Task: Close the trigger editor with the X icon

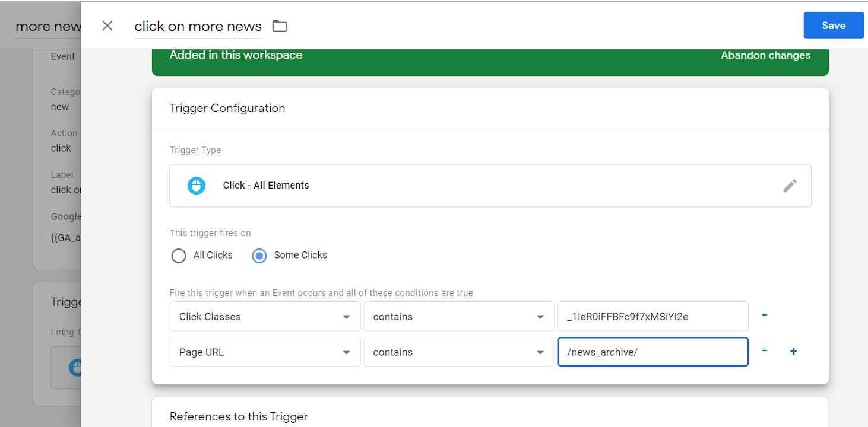Action: pyautogui.click(x=107, y=26)
